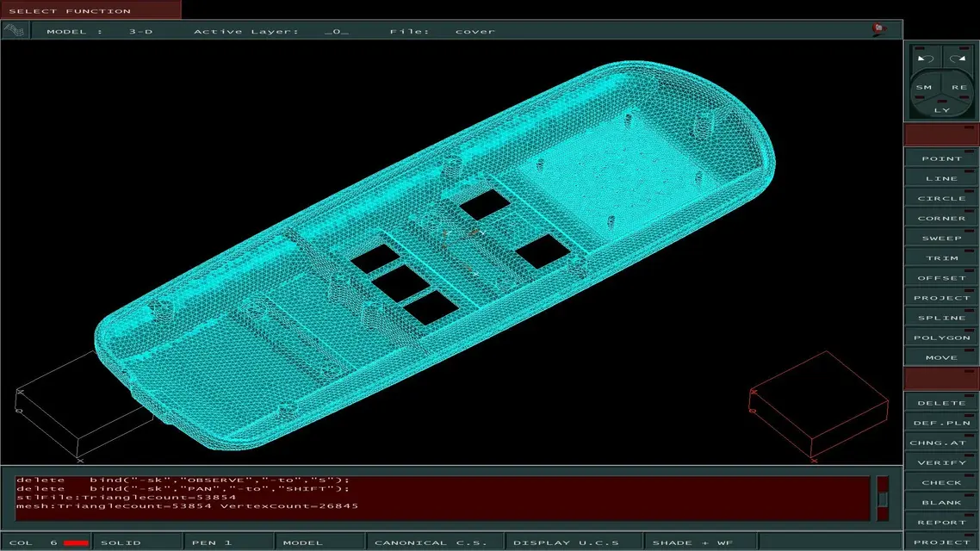This screenshot has width=980, height=551.
Task: Select the OFFSET function
Action: (x=941, y=278)
